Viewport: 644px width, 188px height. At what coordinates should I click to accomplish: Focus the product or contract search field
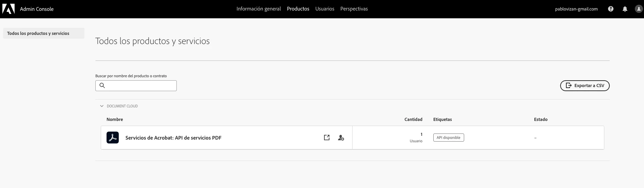pos(136,86)
